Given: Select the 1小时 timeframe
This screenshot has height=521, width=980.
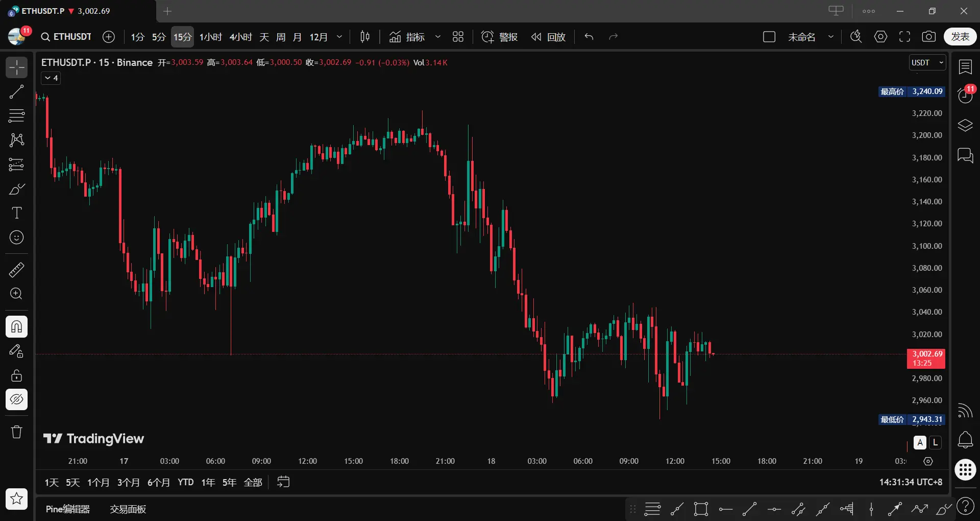Looking at the screenshot, I should [x=210, y=37].
